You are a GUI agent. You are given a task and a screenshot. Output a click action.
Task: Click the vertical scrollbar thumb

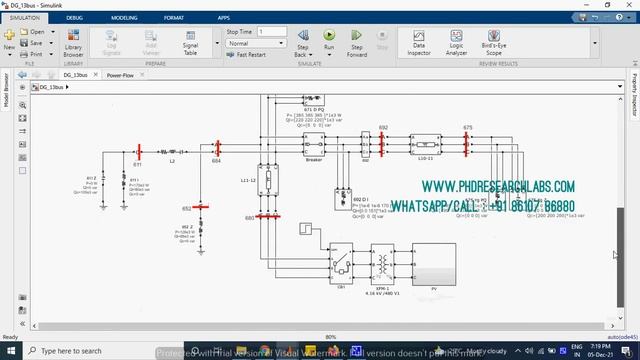click(x=620, y=257)
